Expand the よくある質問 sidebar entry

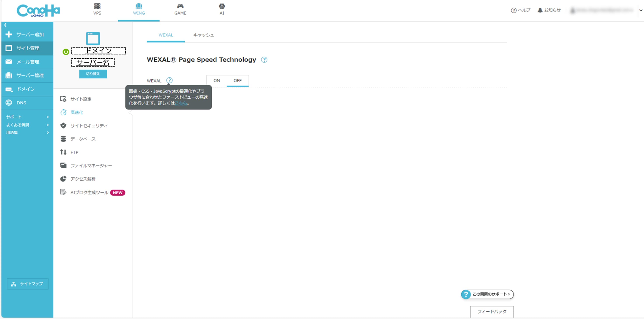click(28, 125)
